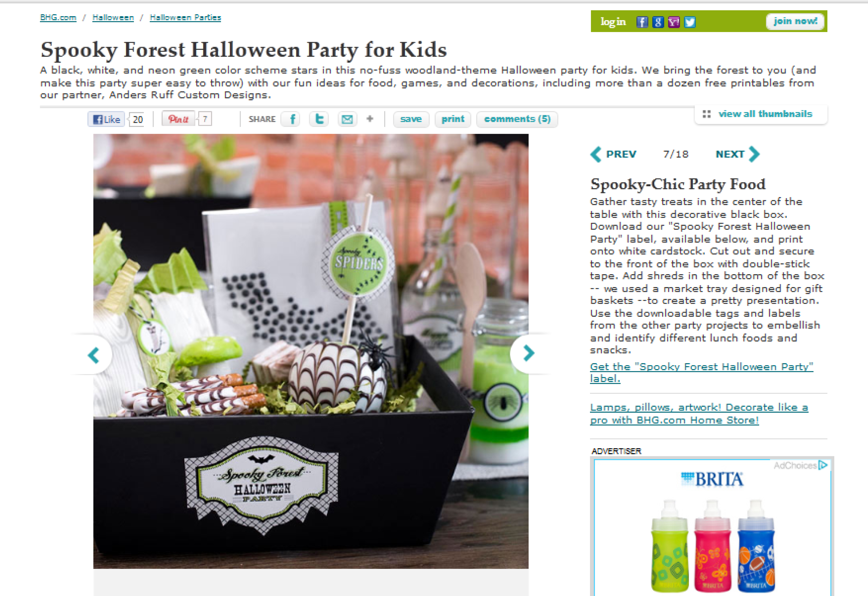Get the Spooky Forest Halloween Party label
868x596 pixels.
701,372
